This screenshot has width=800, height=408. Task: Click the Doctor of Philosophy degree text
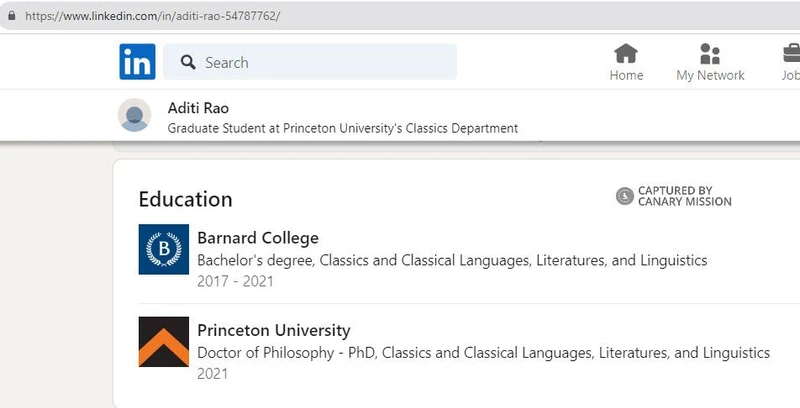(483, 352)
